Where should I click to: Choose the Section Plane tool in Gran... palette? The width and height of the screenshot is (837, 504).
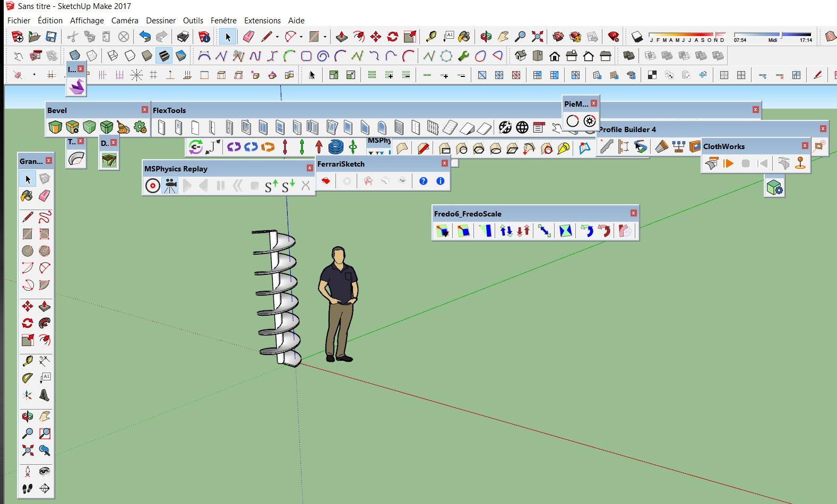45,489
